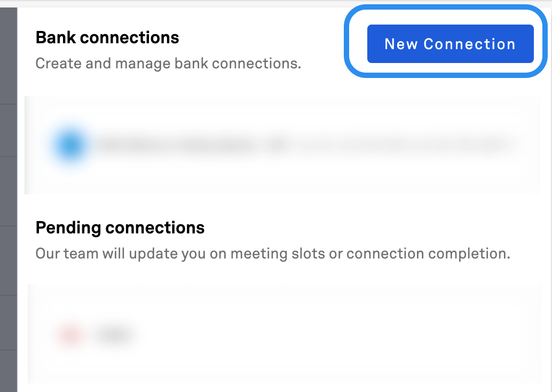Click the blurred red pending connection icon
This screenshot has height=392, width=552.
click(71, 334)
